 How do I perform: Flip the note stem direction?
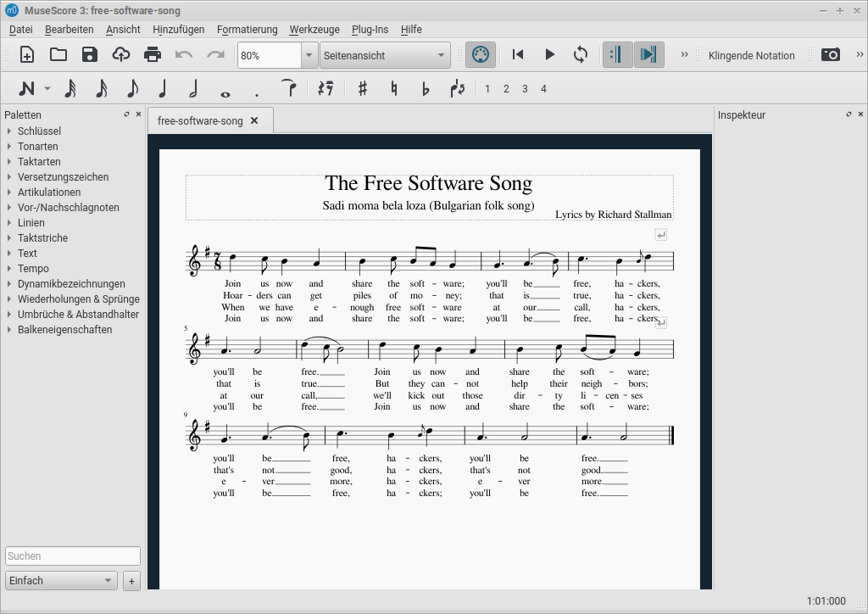[x=457, y=88]
